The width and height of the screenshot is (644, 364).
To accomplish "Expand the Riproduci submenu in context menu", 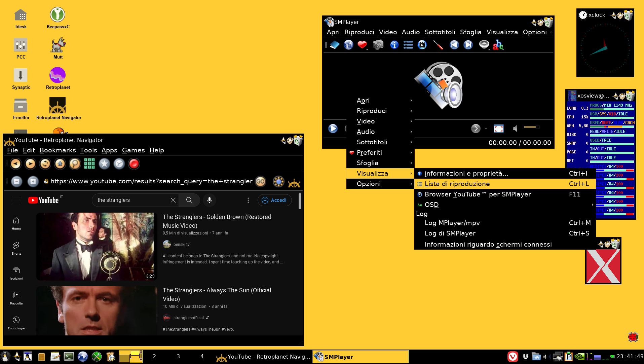I will pos(380,111).
